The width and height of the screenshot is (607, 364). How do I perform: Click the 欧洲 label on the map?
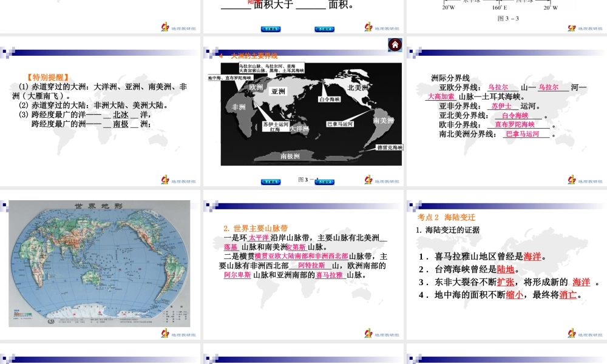pyautogui.click(x=256, y=87)
